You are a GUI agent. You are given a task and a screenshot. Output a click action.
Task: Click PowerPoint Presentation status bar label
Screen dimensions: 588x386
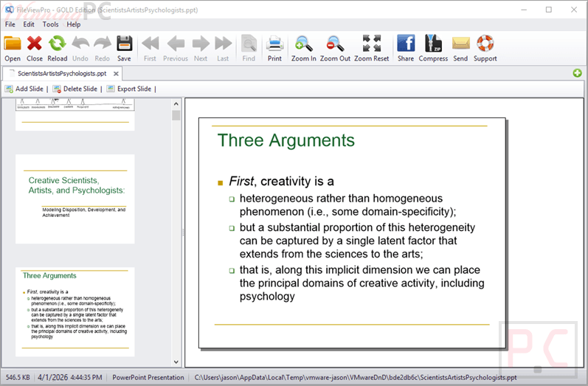pos(148,377)
